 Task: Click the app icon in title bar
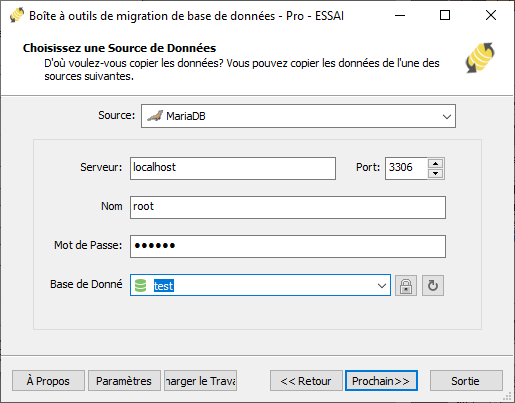(17, 15)
